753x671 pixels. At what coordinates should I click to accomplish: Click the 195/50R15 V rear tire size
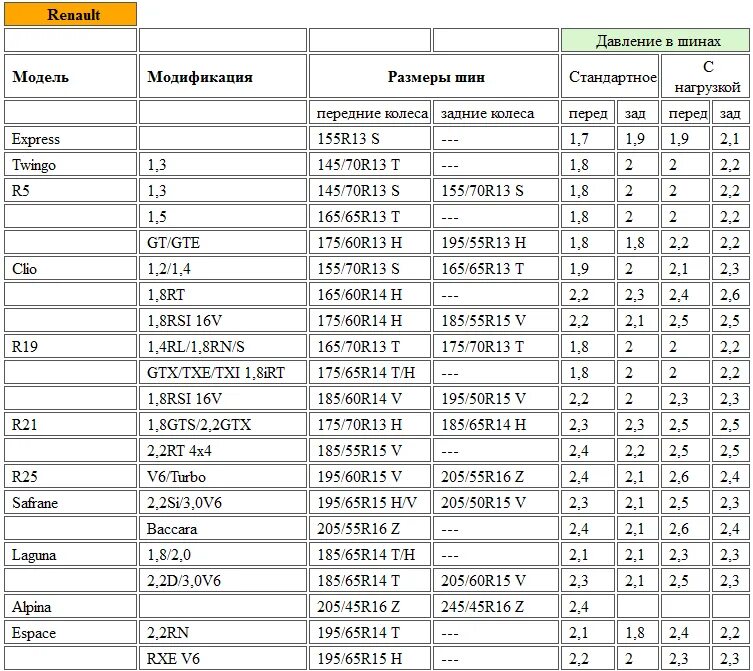[x=496, y=398]
